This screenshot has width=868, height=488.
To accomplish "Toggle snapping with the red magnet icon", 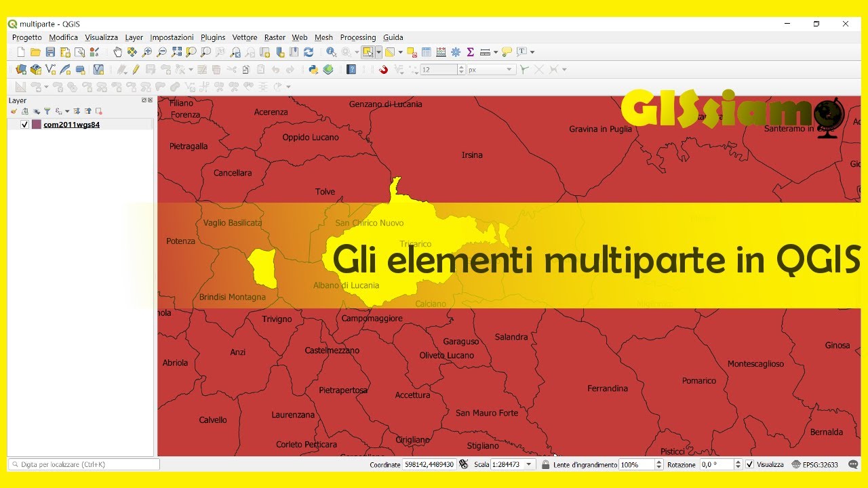I will tap(383, 69).
